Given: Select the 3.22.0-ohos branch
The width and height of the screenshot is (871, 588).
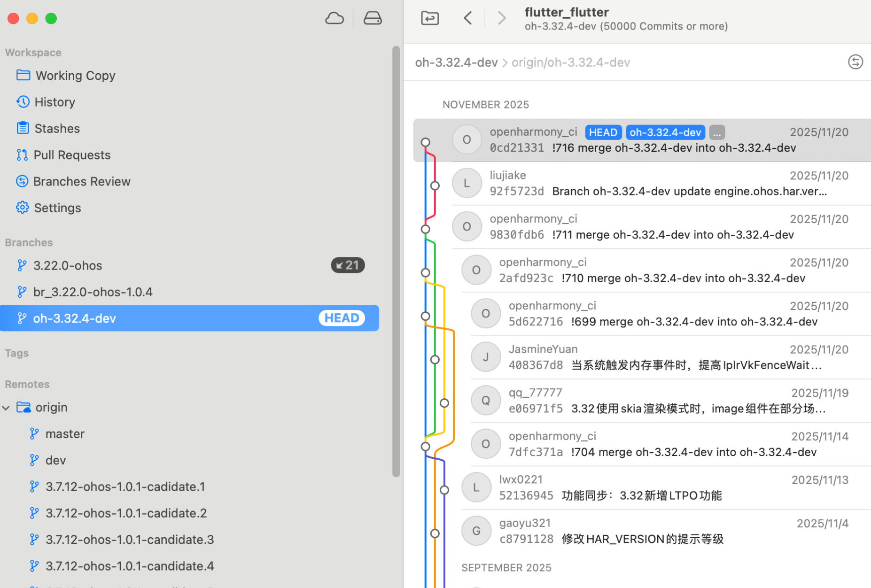Looking at the screenshot, I should [x=67, y=265].
